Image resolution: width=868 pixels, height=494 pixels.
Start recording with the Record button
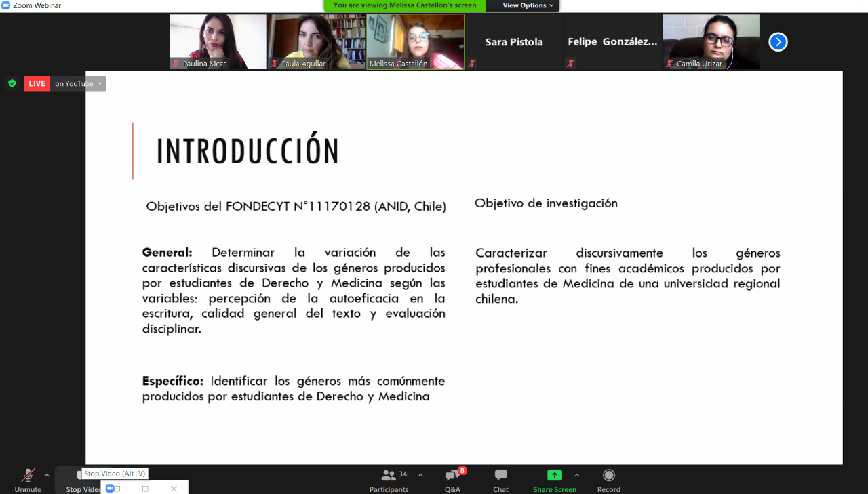tap(608, 480)
